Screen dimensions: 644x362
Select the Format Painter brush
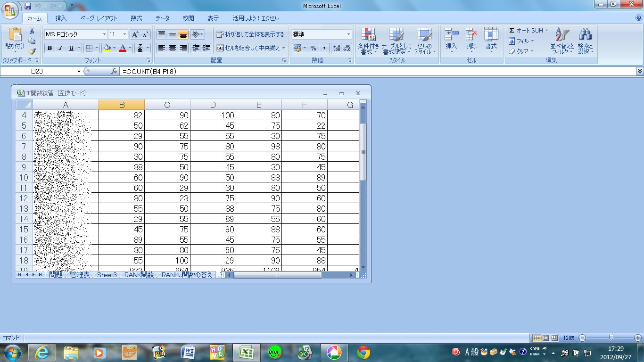coord(32,51)
